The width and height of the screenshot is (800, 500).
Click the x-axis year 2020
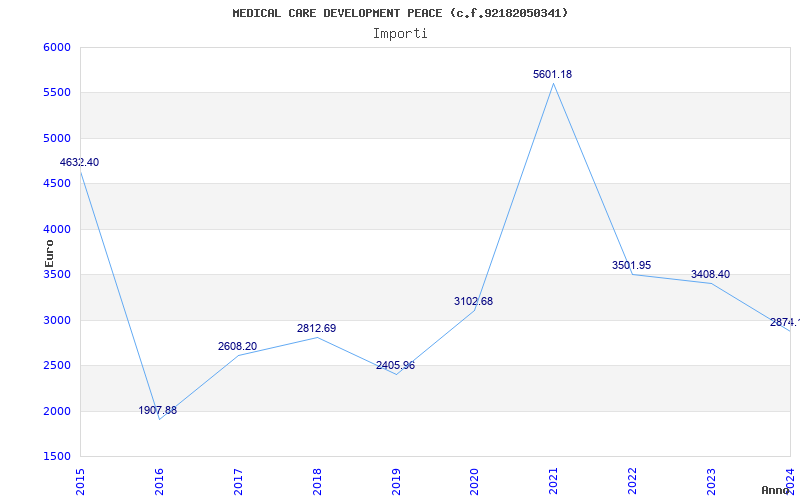pos(474,481)
